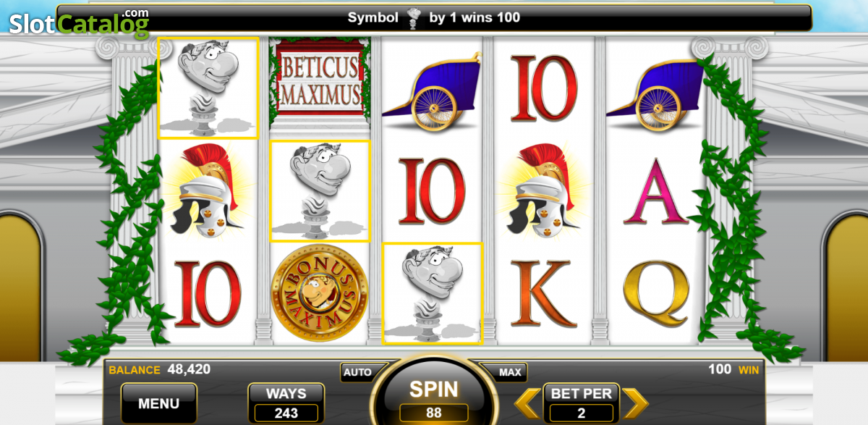The image size is (868, 425).
Task: Click the orange letter K symbol
Action: point(543,294)
